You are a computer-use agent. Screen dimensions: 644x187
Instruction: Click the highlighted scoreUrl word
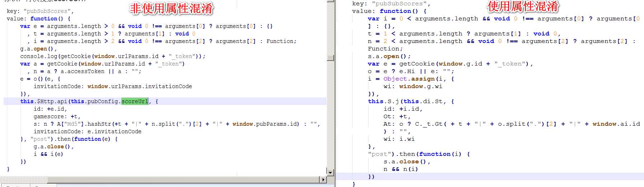[x=135, y=101]
